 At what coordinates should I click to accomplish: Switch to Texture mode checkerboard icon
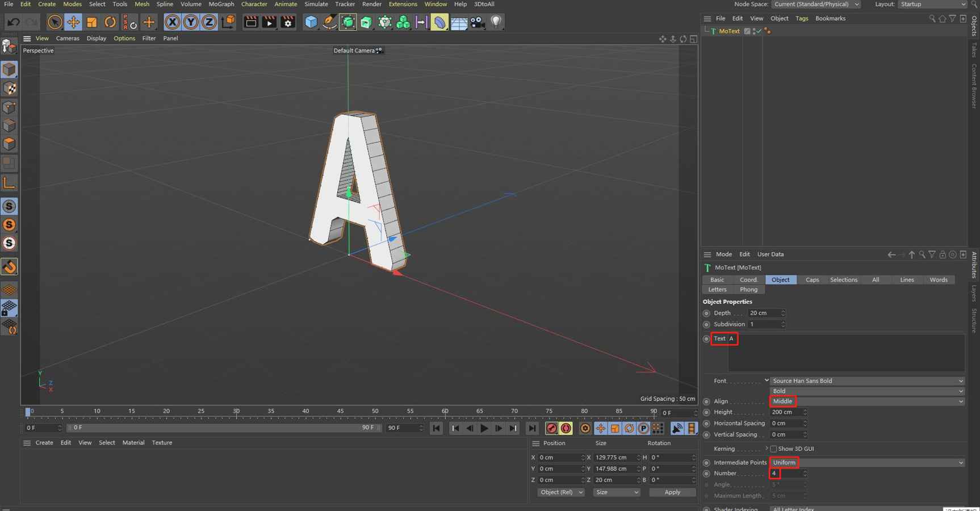point(9,88)
